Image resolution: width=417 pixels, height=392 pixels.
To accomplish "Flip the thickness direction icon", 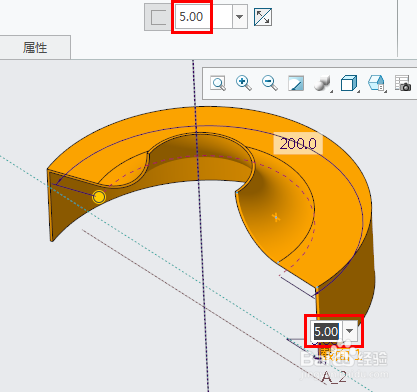I will click(263, 17).
